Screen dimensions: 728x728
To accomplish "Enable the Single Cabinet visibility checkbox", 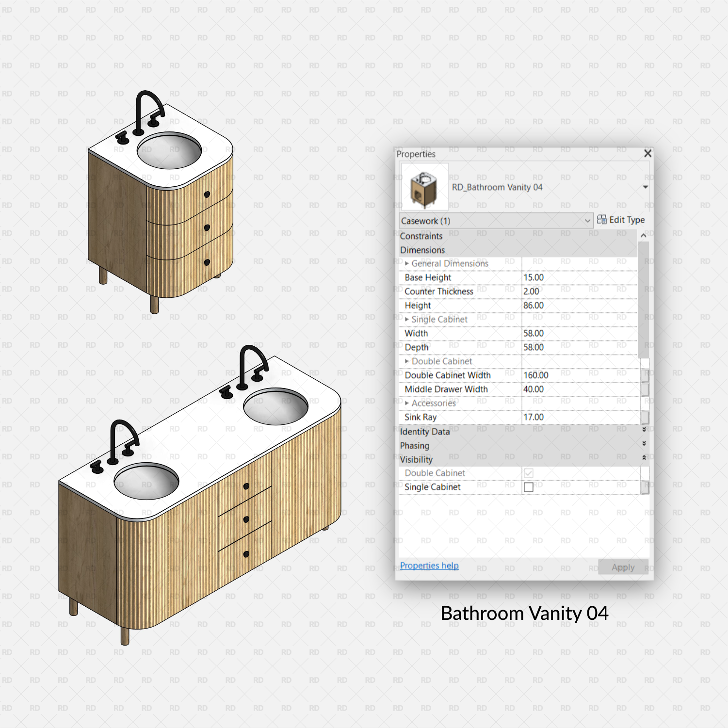I will click(528, 487).
